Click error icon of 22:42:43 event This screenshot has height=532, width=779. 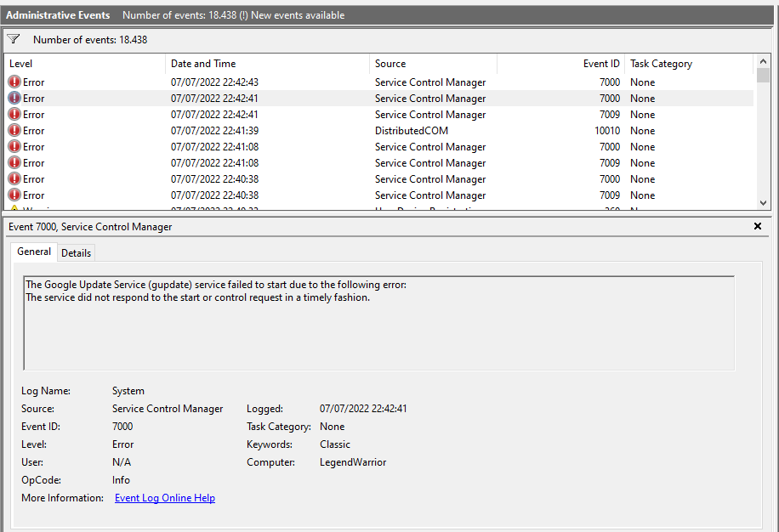point(14,82)
